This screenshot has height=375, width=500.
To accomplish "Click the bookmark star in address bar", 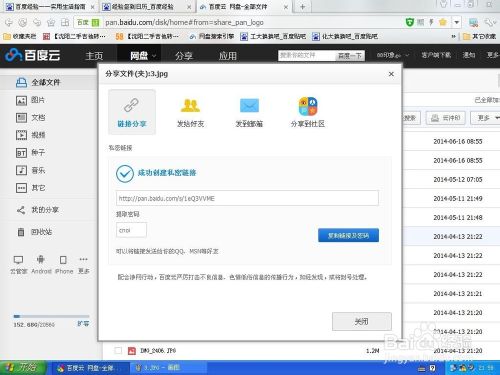I will tap(443, 22).
